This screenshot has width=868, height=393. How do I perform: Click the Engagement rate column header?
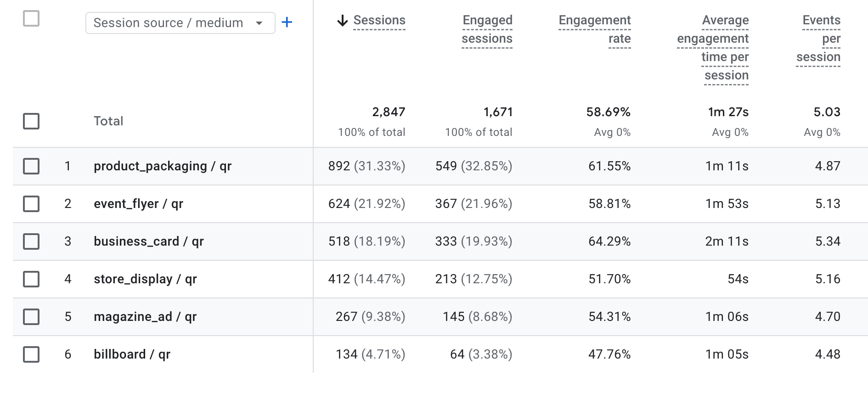pos(595,29)
